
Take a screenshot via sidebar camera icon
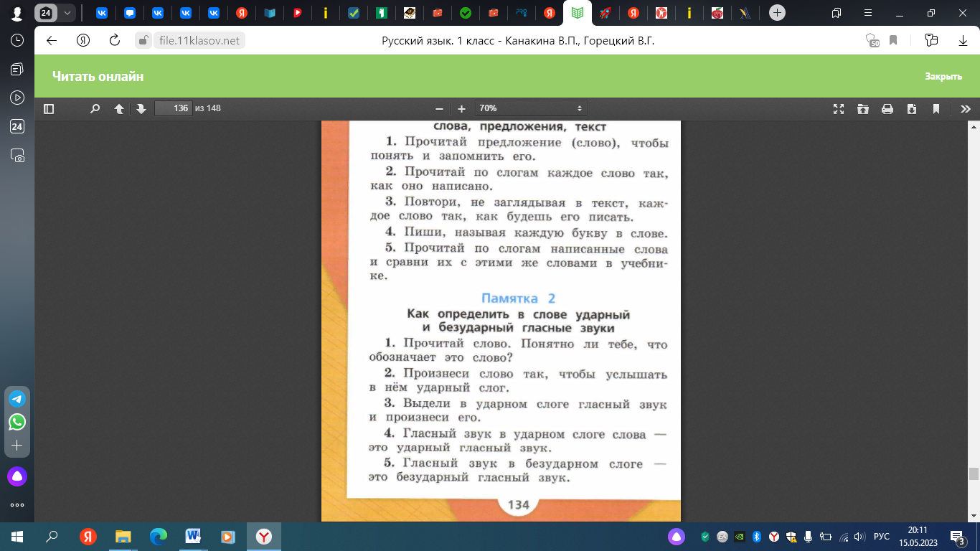pyautogui.click(x=17, y=155)
